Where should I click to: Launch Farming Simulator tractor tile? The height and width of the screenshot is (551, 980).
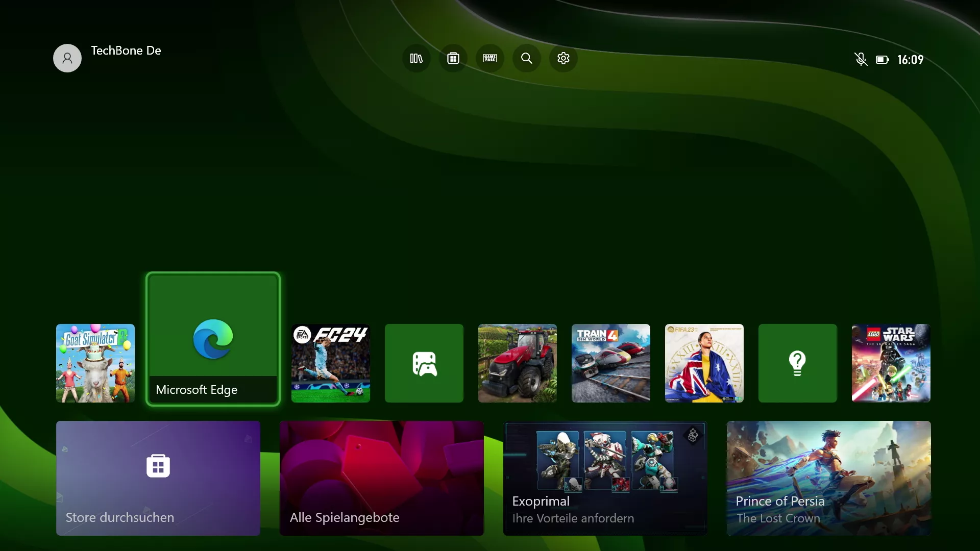[518, 363]
